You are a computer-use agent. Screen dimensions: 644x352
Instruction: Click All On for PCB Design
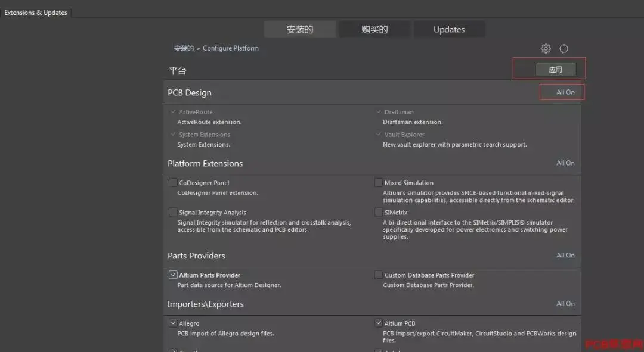coord(565,92)
